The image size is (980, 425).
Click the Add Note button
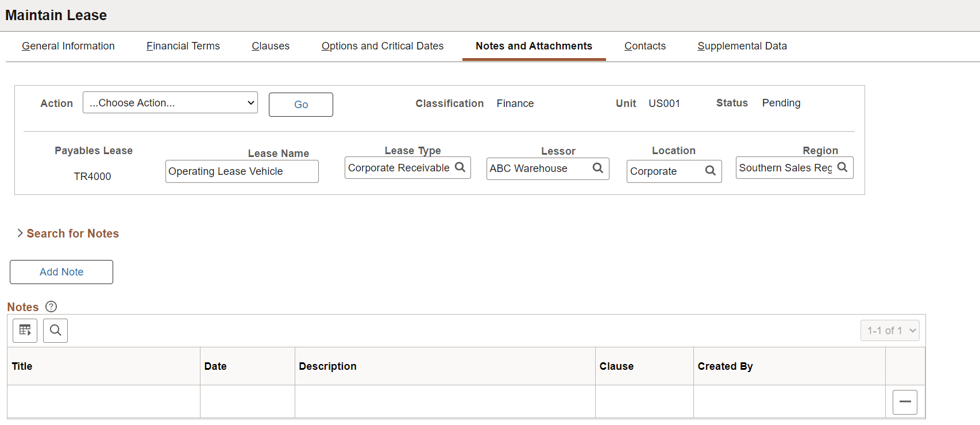[61, 272]
